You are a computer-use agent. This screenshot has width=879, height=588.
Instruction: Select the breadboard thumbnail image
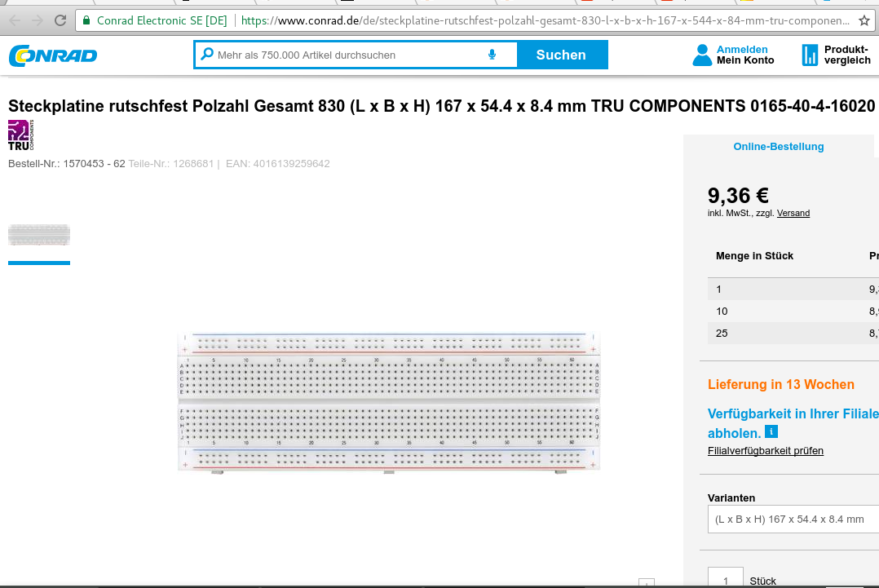coord(39,235)
